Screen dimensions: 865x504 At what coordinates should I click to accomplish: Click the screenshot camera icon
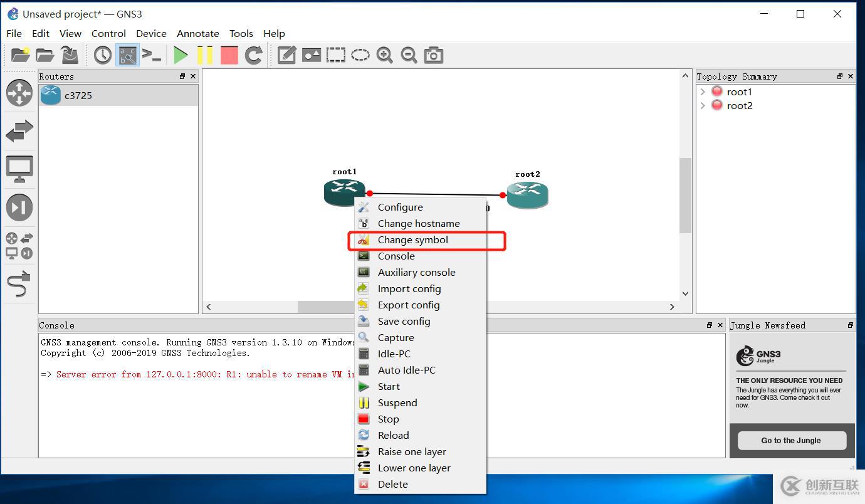click(433, 55)
